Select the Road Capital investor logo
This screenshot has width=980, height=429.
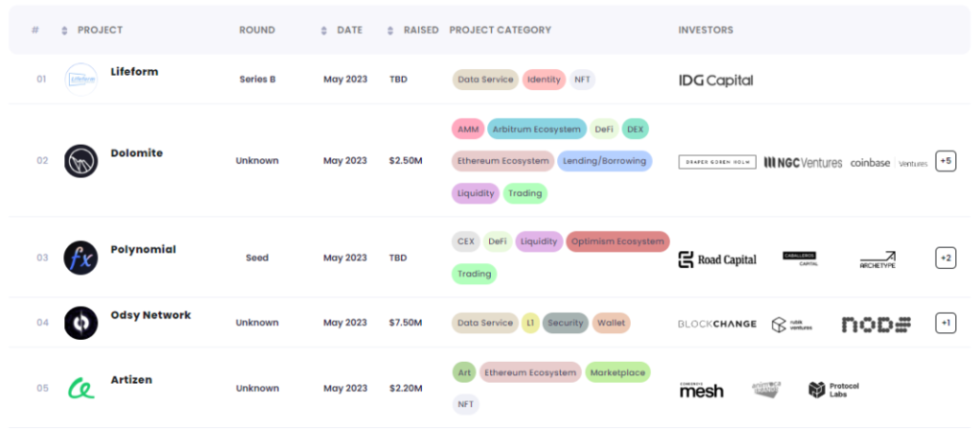tap(717, 260)
